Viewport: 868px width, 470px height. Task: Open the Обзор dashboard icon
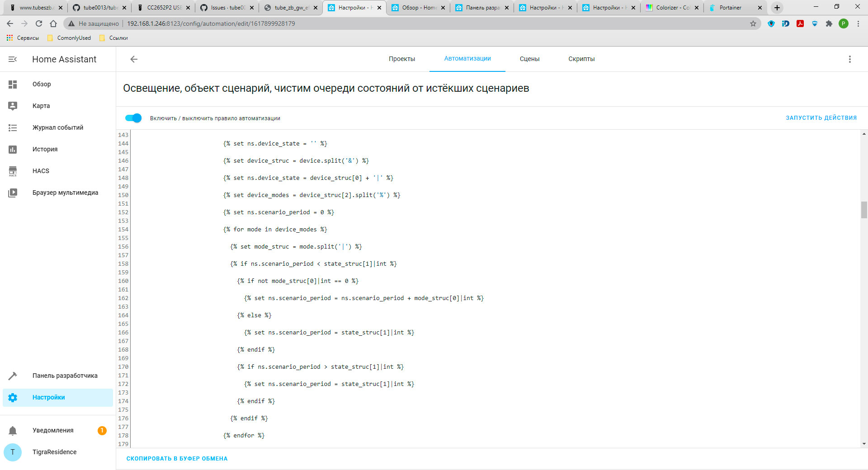13,84
